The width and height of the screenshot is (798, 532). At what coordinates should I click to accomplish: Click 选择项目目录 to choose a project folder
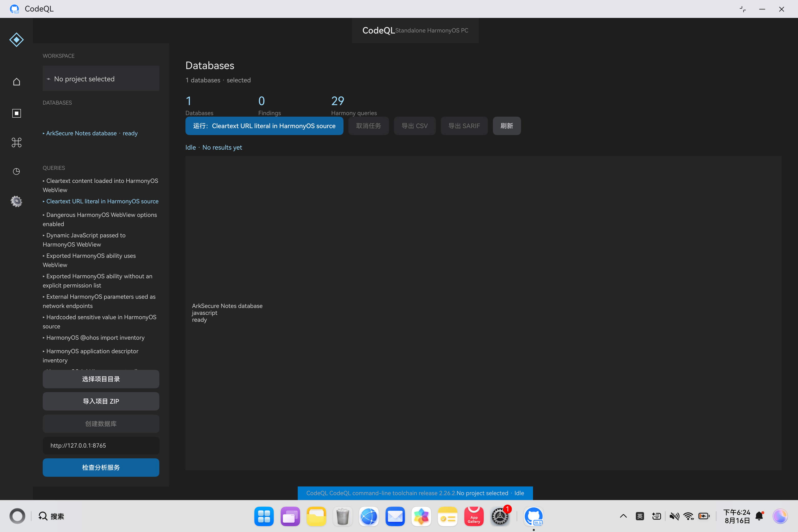coord(101,379)
